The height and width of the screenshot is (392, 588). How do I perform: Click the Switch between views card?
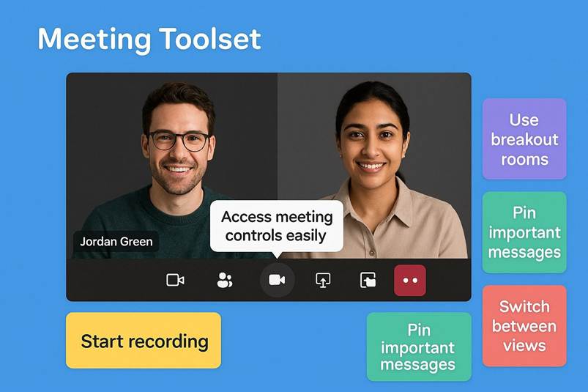524,326
